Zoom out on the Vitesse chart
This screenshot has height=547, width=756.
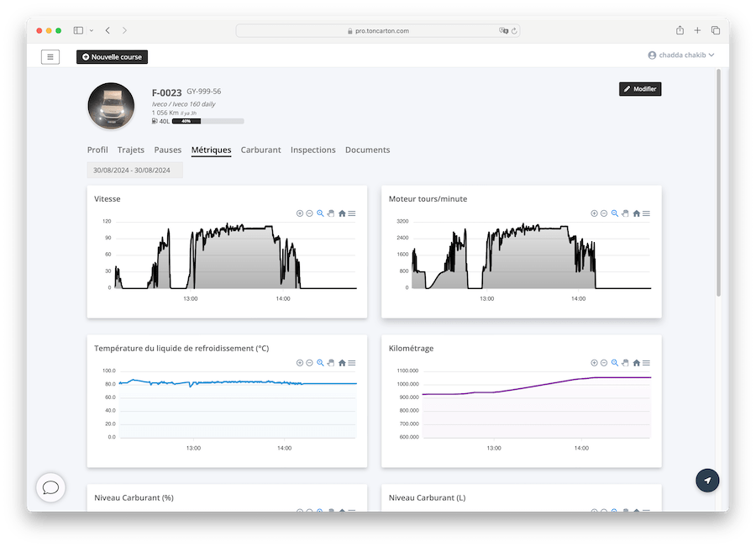[310, 213]
